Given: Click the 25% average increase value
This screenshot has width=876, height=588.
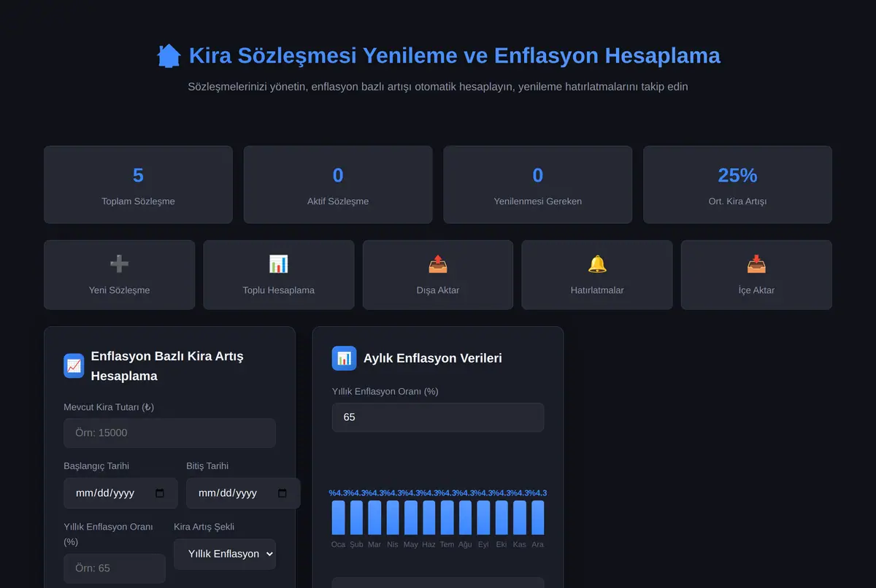Looking at the screenshot, I should [x=737, y=175].
